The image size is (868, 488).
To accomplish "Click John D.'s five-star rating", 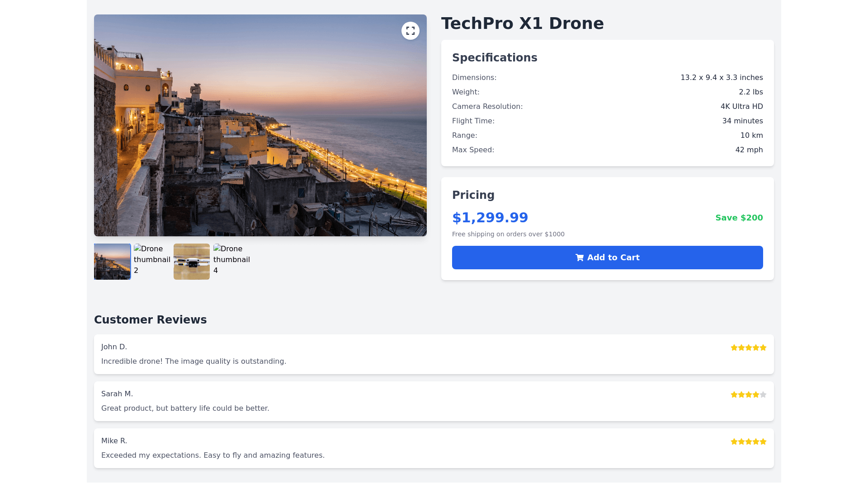I will (x=748, y=347).
